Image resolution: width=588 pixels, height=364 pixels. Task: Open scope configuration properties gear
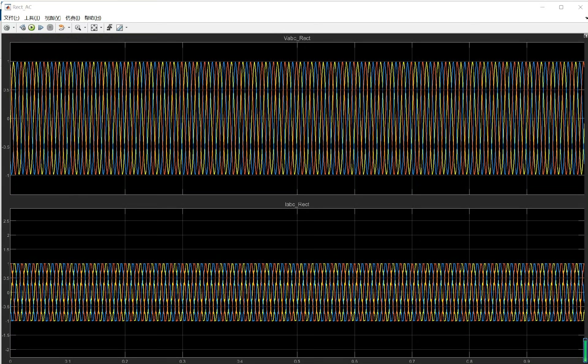7,28
